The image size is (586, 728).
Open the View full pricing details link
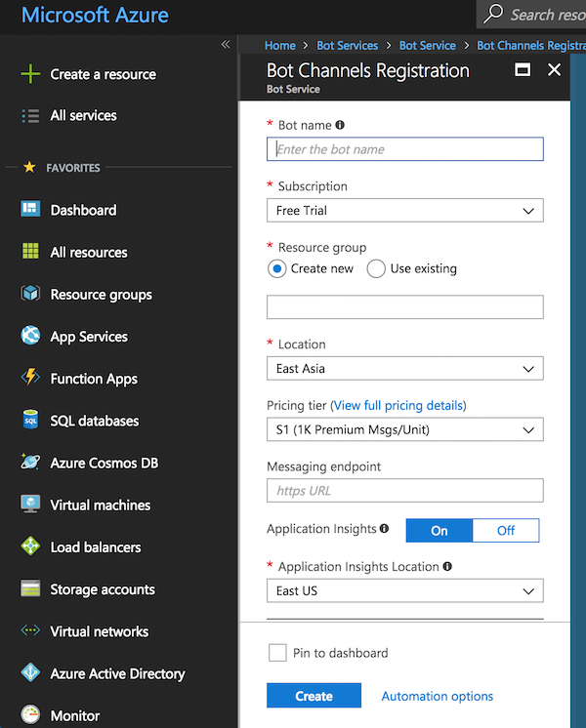click(x=398, y=405)
